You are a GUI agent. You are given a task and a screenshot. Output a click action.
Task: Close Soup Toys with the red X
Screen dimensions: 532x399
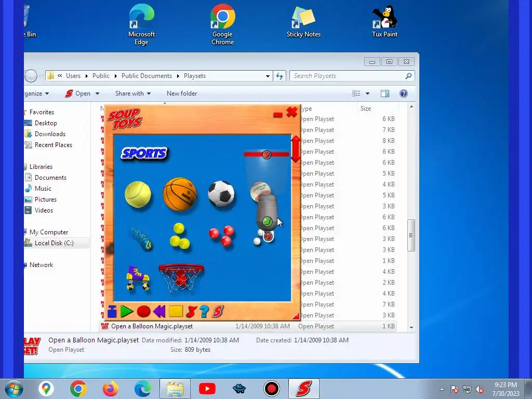click(292, 112)
